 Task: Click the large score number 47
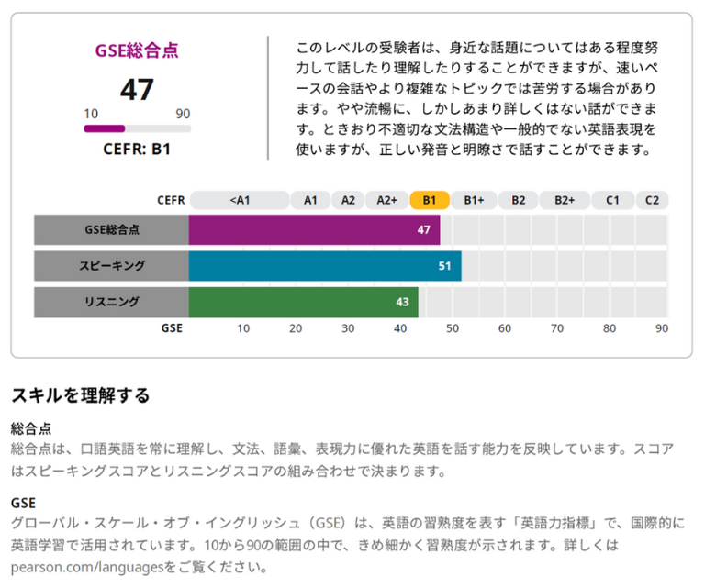[137, 89]
